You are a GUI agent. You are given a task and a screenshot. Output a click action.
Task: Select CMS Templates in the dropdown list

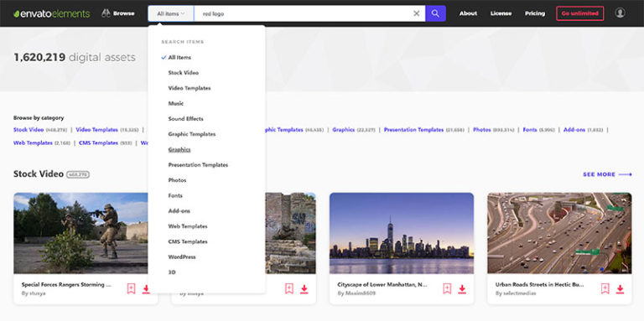pos(188,241)
